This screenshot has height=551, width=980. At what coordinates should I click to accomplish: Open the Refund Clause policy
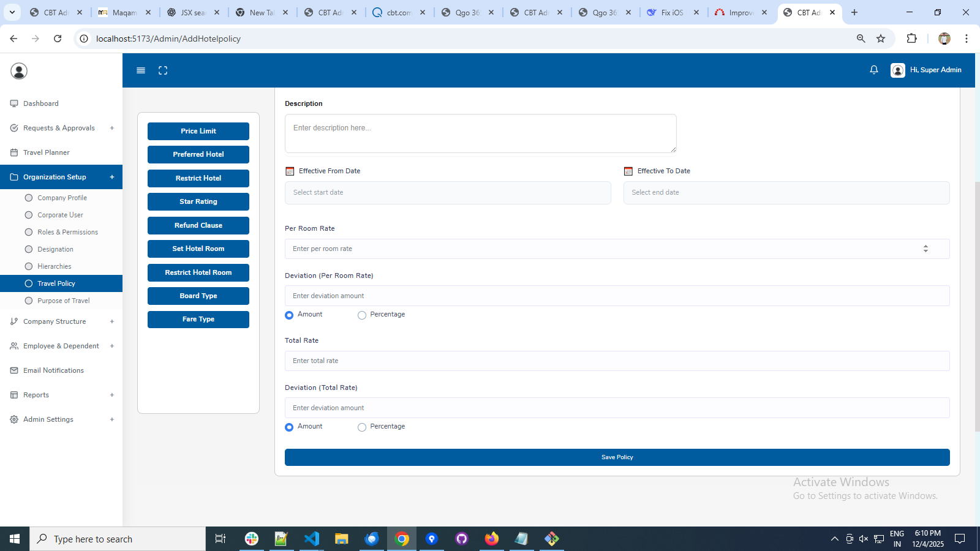[x=198, y=225]
